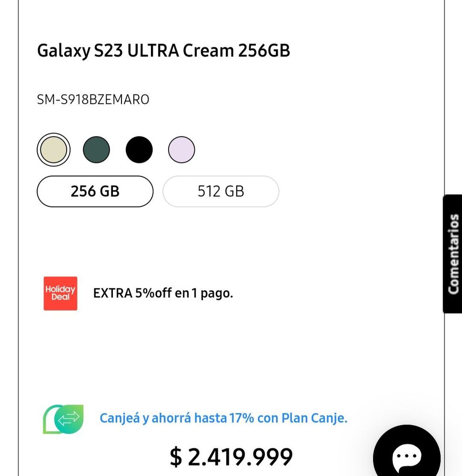462x476 pixels.
Task: Pick the light purple circle color
Action: [x=181, y=150]
